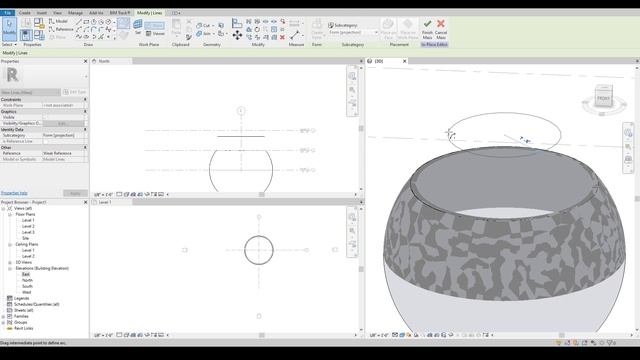This screenshot has height=360, width=640.
Task: Click Schedules/Quantities icon in browser
Action: (10, 304)
